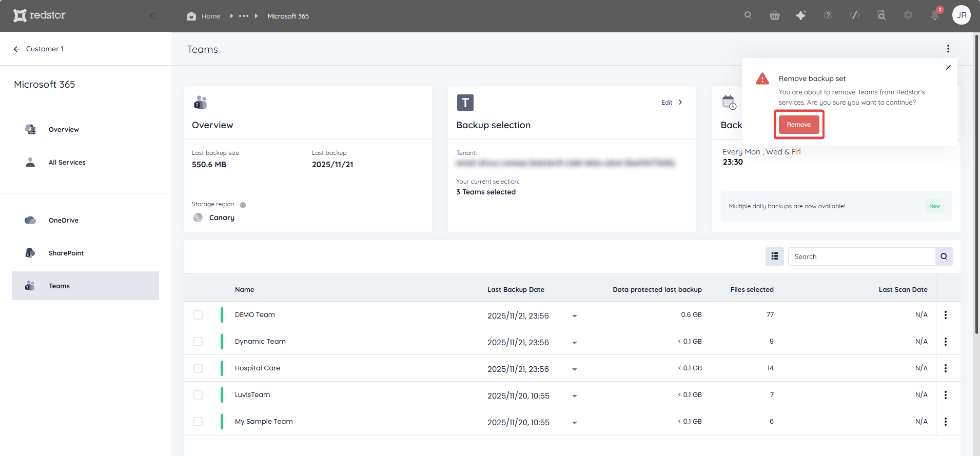The width and height of the screenshot is (980, 456).
Task: Open DEMO Team row actions menu
Action: (x=946, y=315)
